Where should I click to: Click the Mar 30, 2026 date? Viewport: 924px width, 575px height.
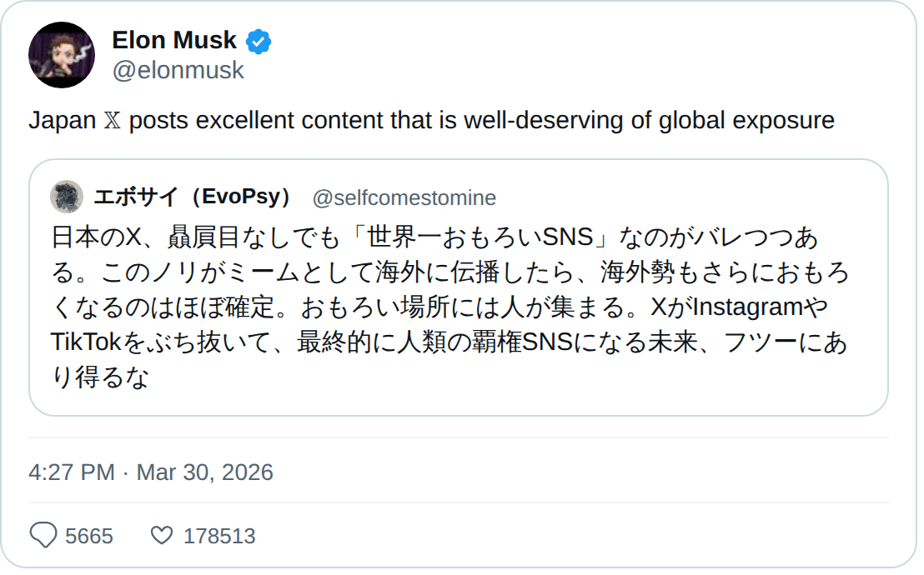coord(204,472)
